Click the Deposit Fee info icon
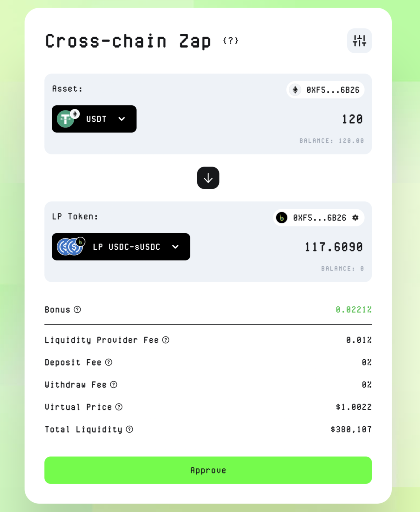The height and width of the screenshot is (512, 420). 108,362
